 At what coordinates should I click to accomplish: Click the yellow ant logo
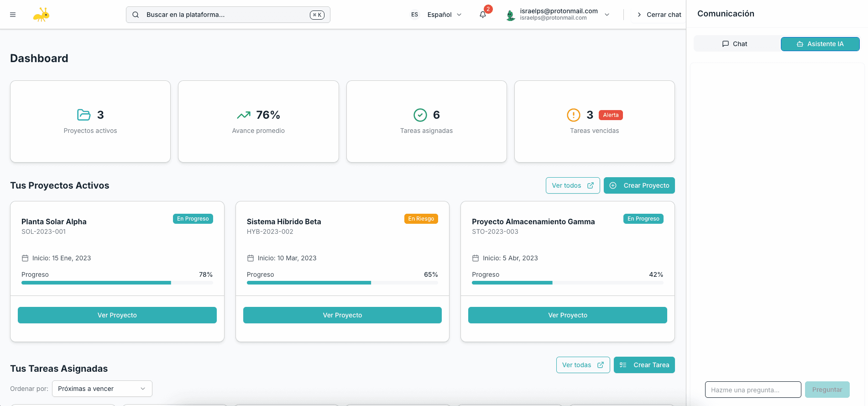pos(41,15)
